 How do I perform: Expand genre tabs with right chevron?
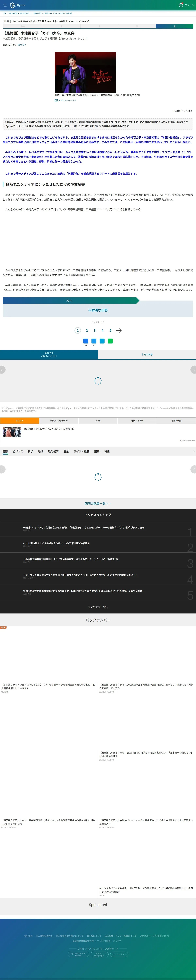click(194, 452)
